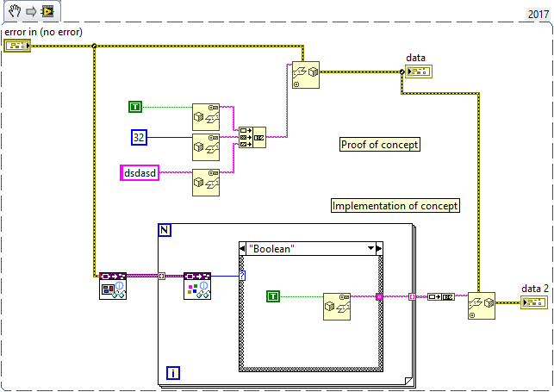Go to next case with right arrow
The image size is (554, 392).
click(379, 248)
